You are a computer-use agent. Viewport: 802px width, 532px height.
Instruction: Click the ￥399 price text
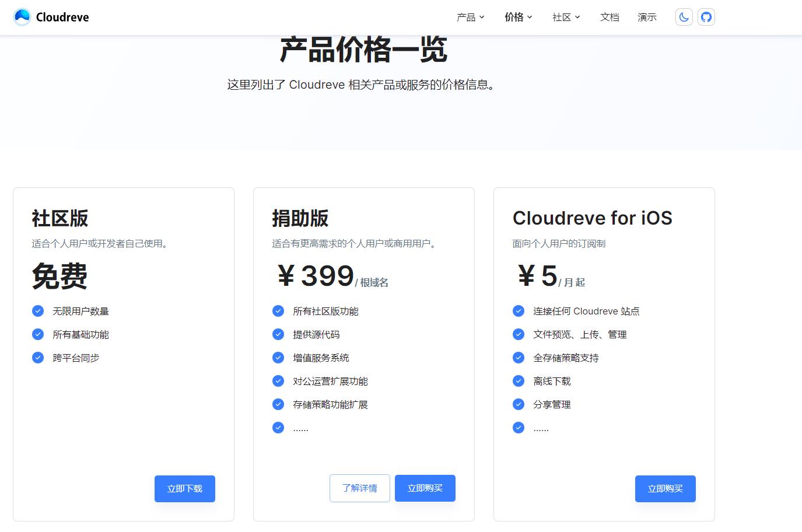tap(315, 276)
